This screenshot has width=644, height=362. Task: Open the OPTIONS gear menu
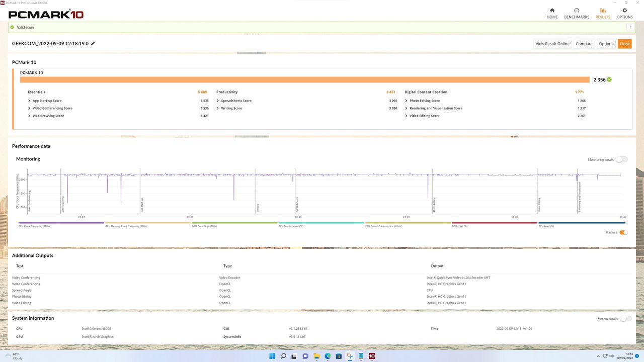tap(625, 14)
